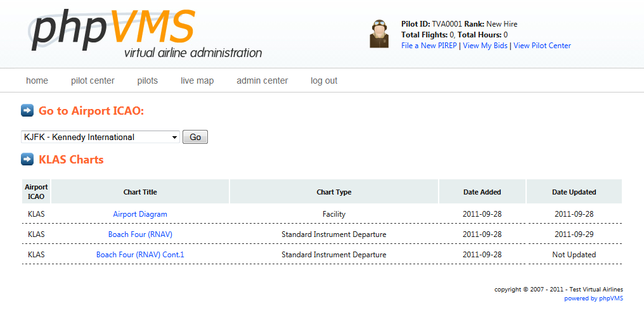This screenshot has height=320, width=644.
Task: Open View My Bids link
Action: pos(485,46)
